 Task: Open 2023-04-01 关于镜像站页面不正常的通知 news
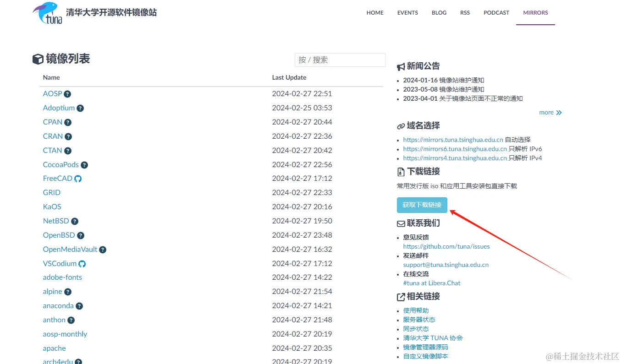pyautogui.click(x=463, y=98)
